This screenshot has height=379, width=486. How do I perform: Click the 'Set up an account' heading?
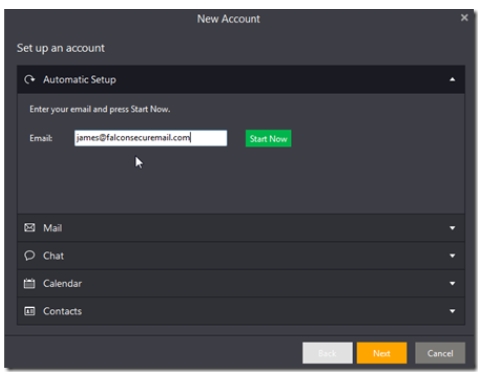(61, 48)
